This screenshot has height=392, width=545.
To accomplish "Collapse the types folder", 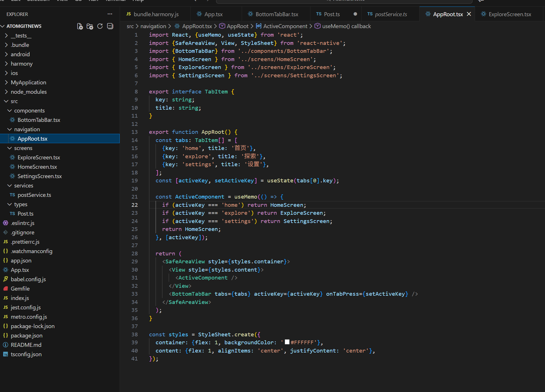I will (x=10, y=204).
